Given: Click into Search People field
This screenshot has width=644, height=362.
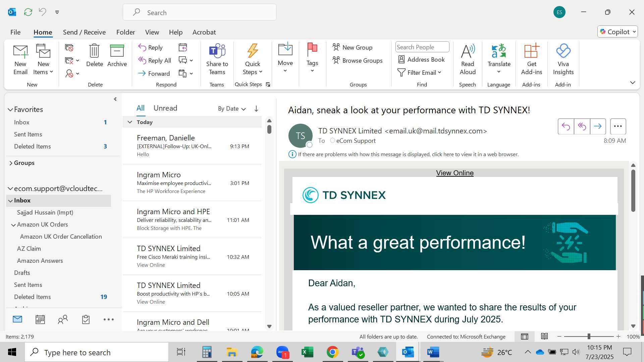Looking at the screenshot, I should point(422,47).
